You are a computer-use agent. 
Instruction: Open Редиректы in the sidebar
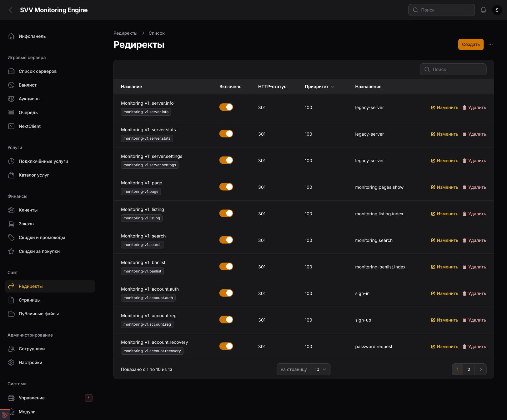pos(50,286)
